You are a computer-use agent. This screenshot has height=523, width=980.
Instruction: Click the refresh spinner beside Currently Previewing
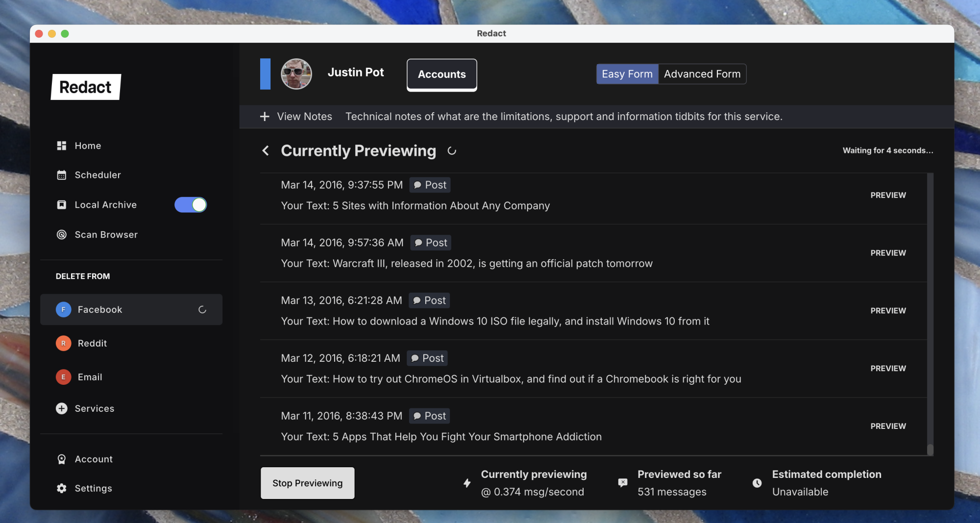pos(452,151)
